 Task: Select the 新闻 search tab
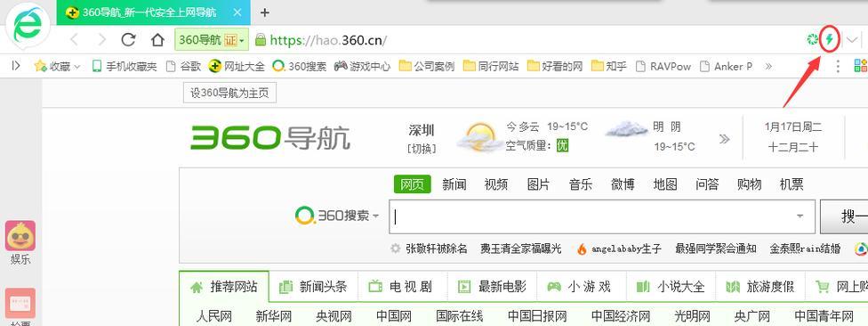(454, 184)
